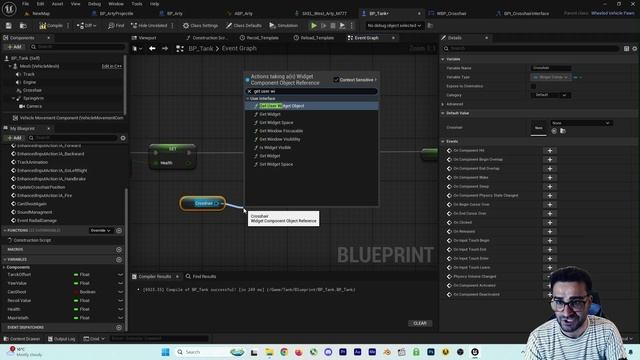Click the Find toolbar button
Image resolution: width=640 pixels, height=360 pixels.
pos(116,26)
